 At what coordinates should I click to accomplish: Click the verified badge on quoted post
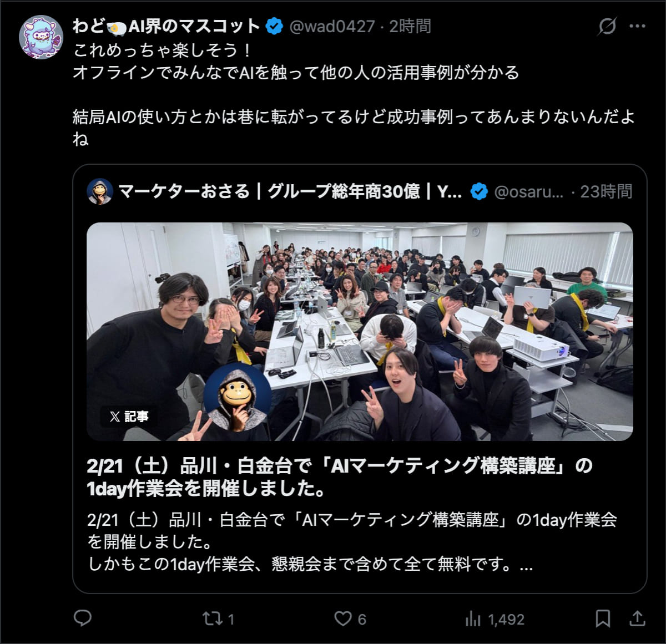(x=479, y=192)
